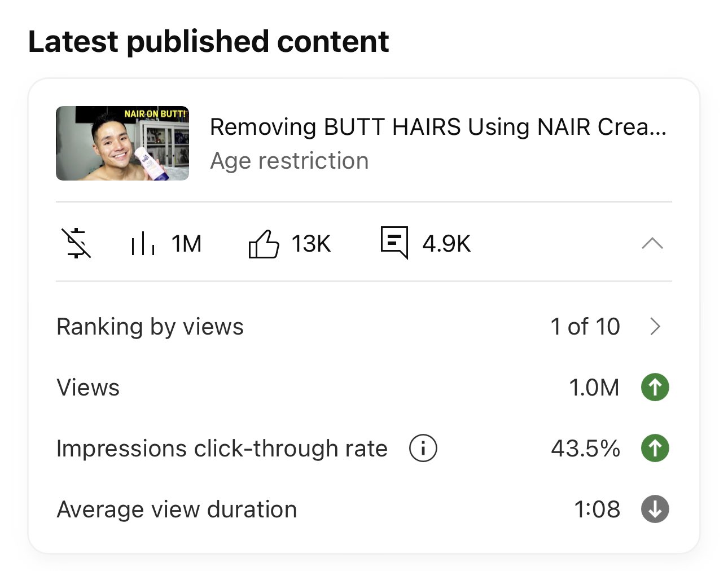Click the Age restriction label
The width and height of the screenshot is (728, 571).
pos(289,161)
